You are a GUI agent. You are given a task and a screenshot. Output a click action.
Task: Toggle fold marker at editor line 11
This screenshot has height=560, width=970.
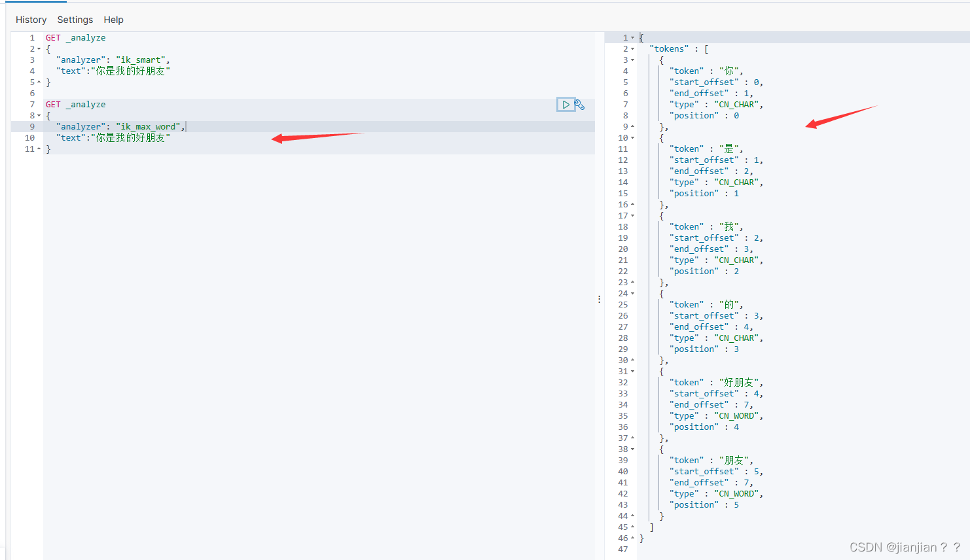[39, 149]
